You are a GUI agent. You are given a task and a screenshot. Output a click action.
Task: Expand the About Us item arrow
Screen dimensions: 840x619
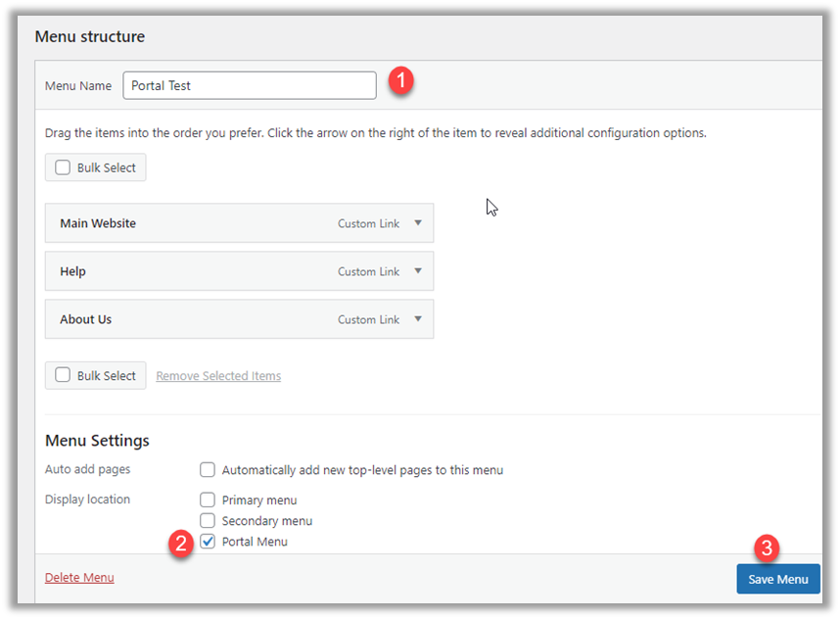(x=418, y=319)
